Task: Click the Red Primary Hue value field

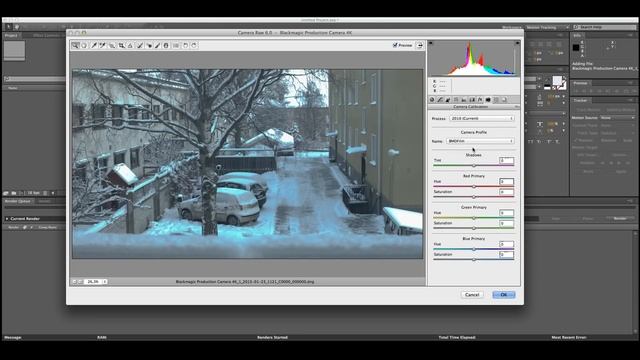Action: [x=507, y=181]
